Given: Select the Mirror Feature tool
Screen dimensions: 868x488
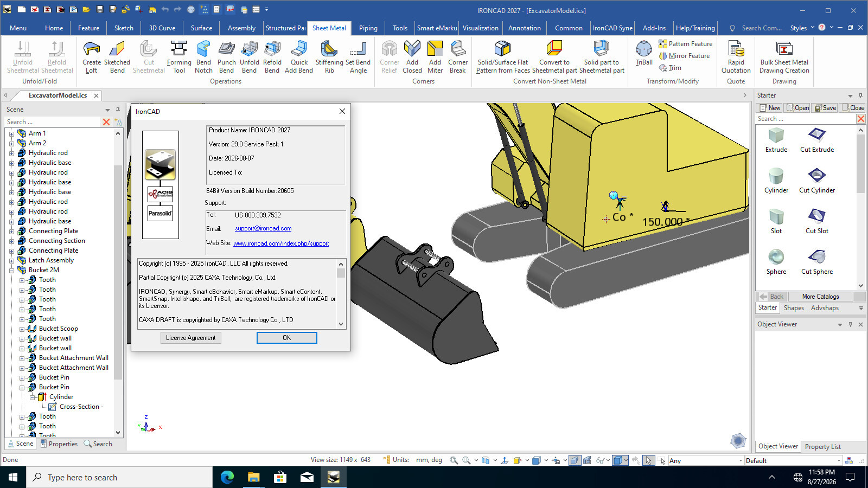Looking at the screenshot, I should pos(684,56).
